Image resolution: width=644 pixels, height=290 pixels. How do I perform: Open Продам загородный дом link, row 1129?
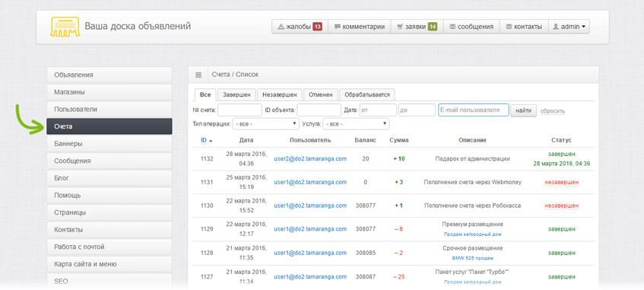pyautogui.click(x=472, y=234)
